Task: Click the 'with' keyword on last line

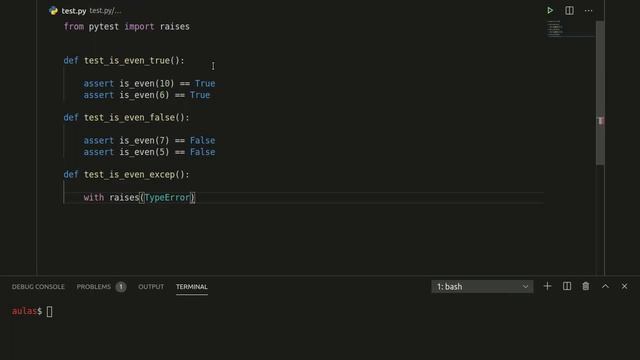Action: pos(94,198)
